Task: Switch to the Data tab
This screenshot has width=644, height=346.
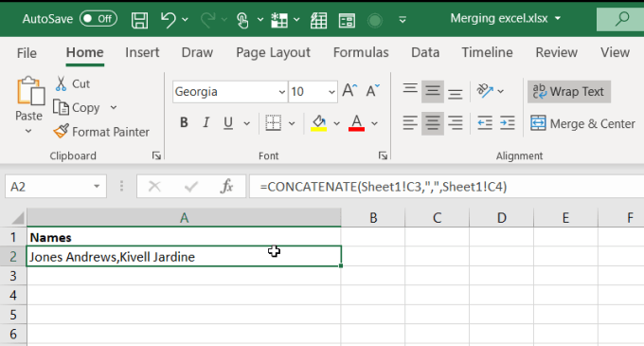Action: 425,52
